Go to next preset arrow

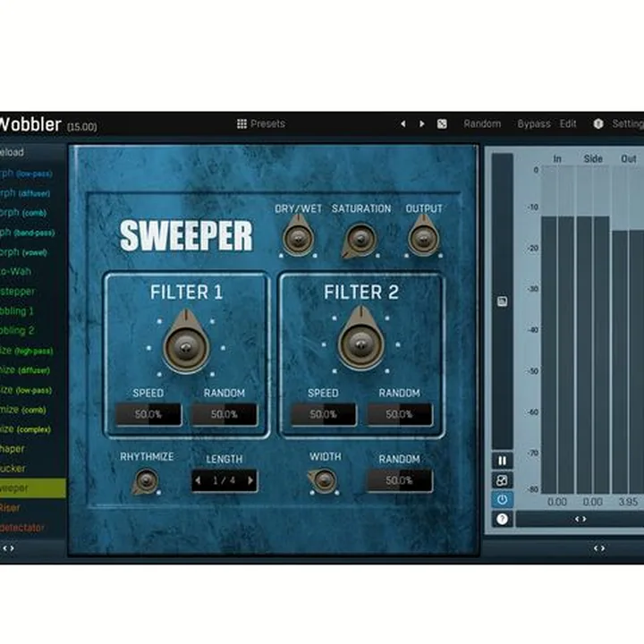coord(422,123)
